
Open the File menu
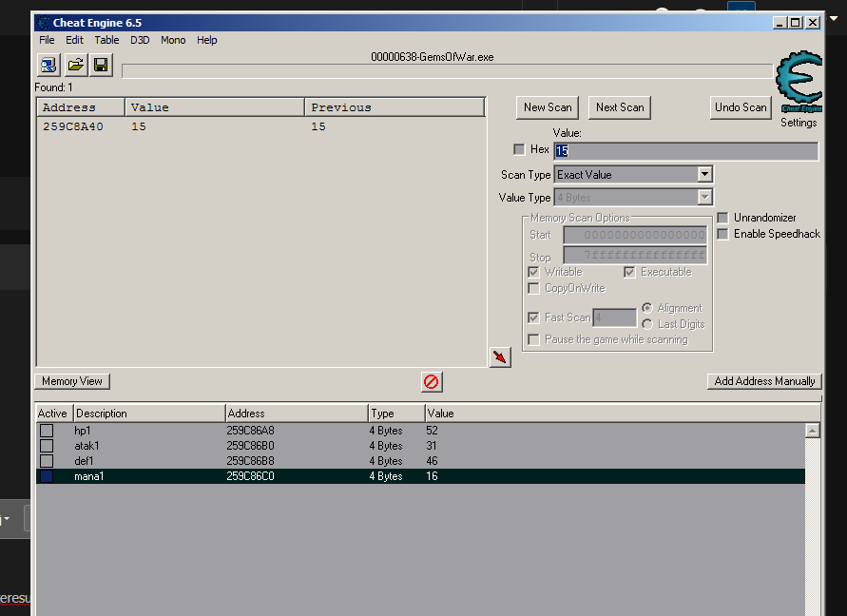pos(47,40)
